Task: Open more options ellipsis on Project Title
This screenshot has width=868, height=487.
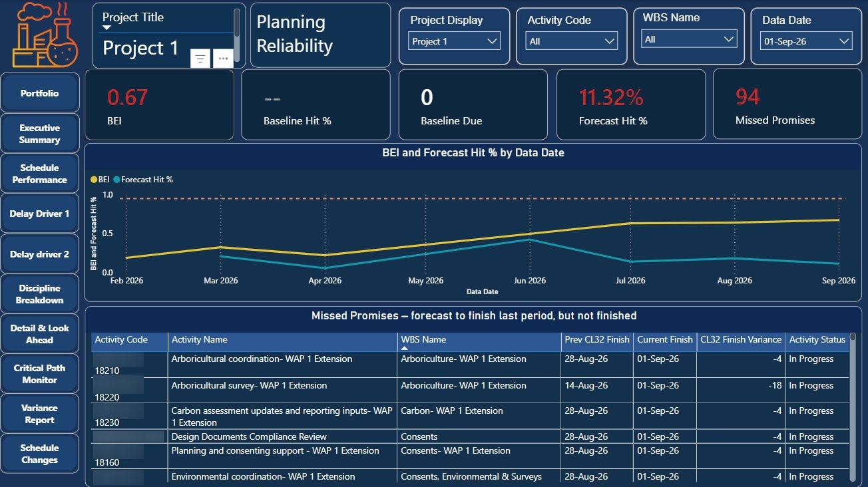Action: pyautogui.click(x=223, y=59)
